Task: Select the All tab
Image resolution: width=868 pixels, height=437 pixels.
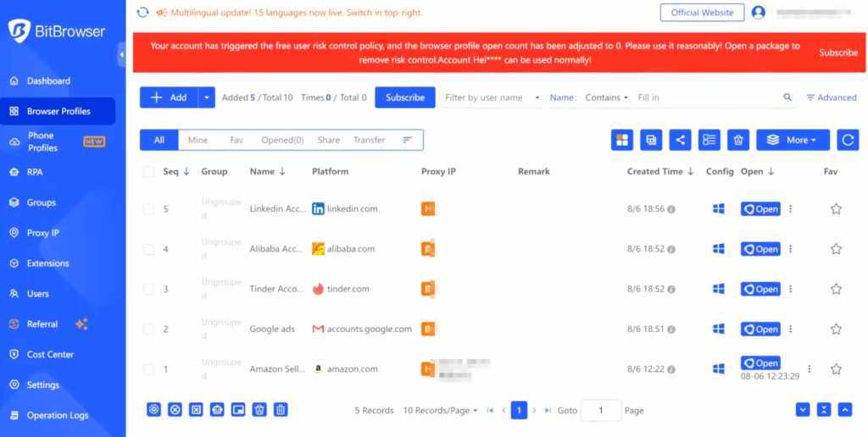Action: coord(159,140)
